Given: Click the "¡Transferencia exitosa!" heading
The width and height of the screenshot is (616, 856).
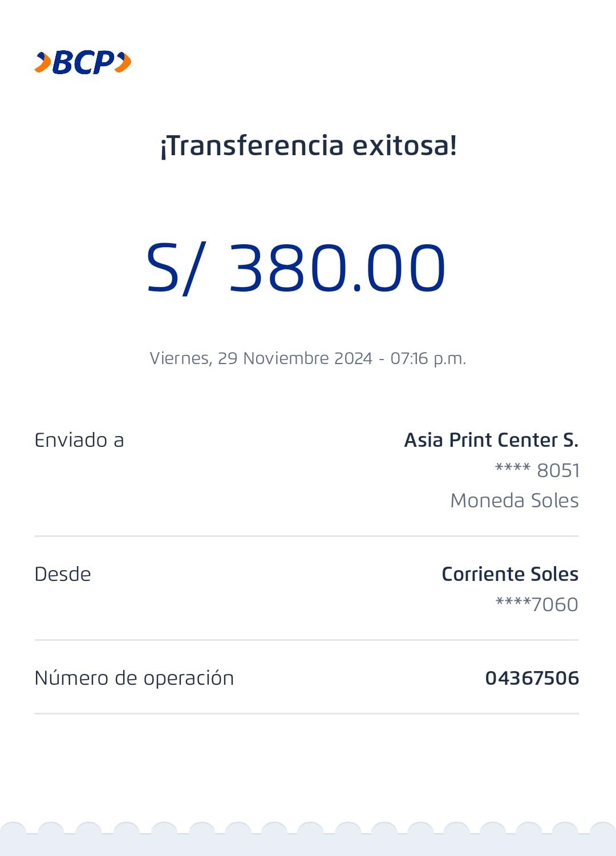Looking at the screenshot, I should [x=308, y=146].
